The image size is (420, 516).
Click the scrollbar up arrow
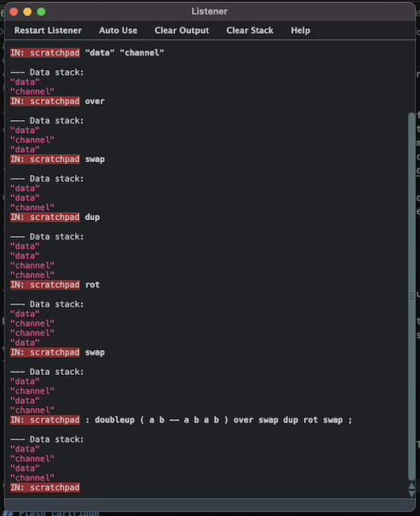coord(411,486)
